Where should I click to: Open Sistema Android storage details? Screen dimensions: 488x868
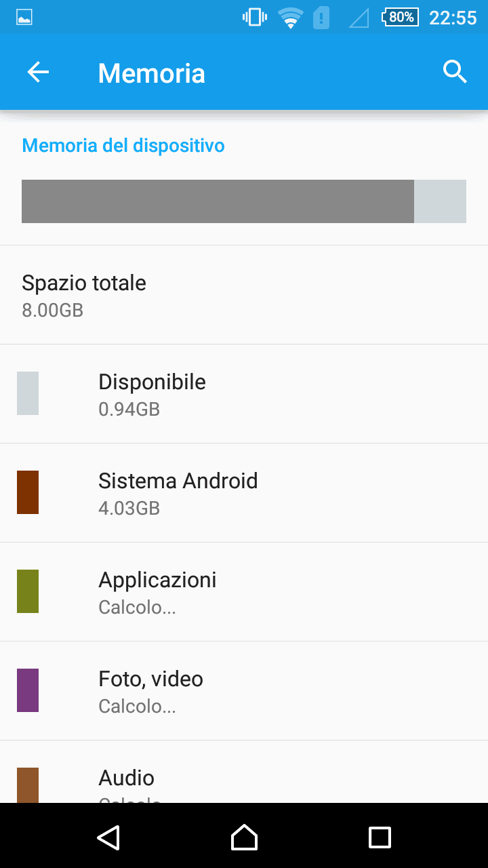click(x=244, y=493)
